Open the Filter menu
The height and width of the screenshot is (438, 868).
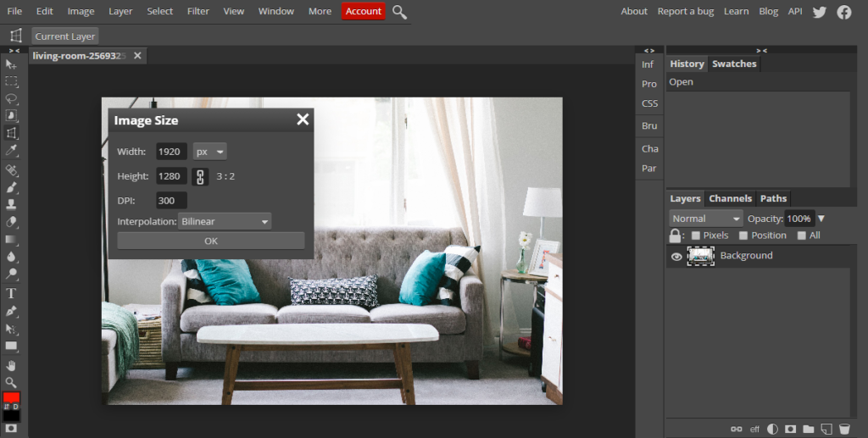coord(198,11)
